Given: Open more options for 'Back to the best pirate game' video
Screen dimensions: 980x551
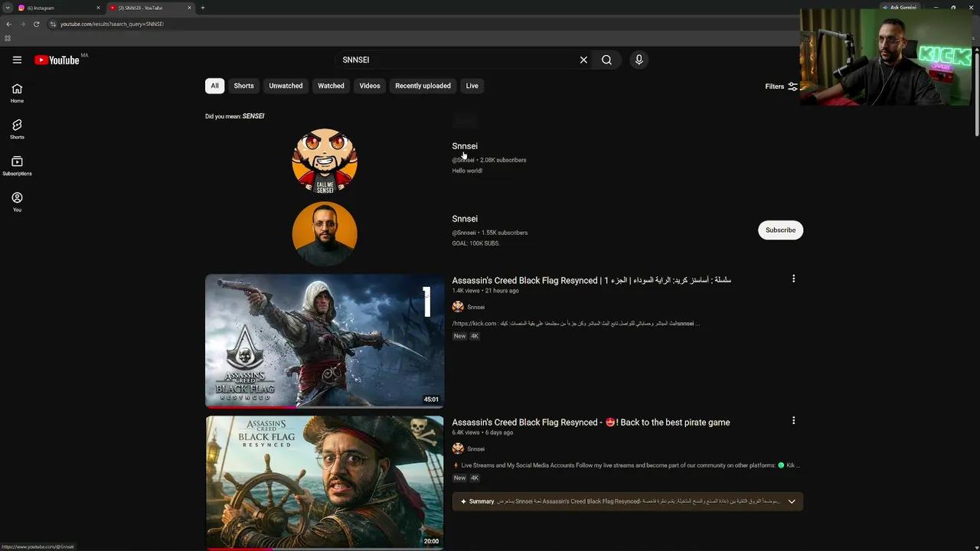Looking at the screenshot, I should [x=793, y=420].
